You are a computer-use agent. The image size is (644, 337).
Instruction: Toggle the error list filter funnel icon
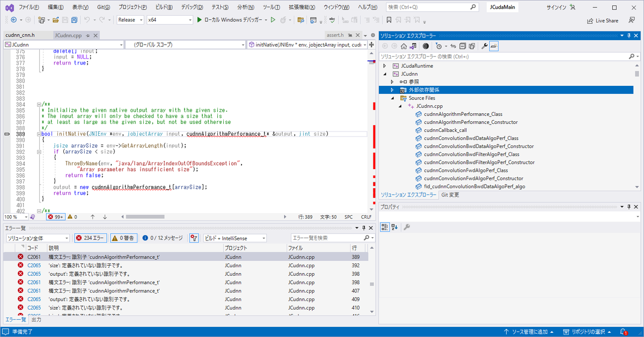[x=194, y=238]
